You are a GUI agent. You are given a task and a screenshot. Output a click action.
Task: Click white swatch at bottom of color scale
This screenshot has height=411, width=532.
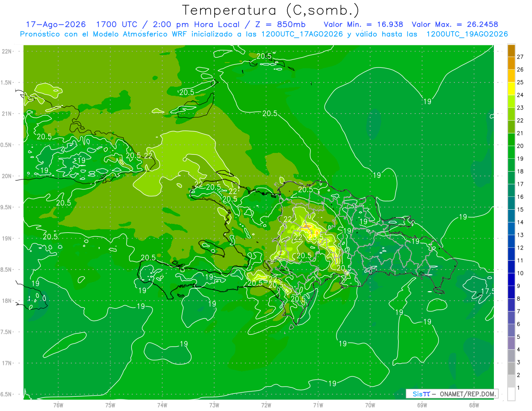511,394
